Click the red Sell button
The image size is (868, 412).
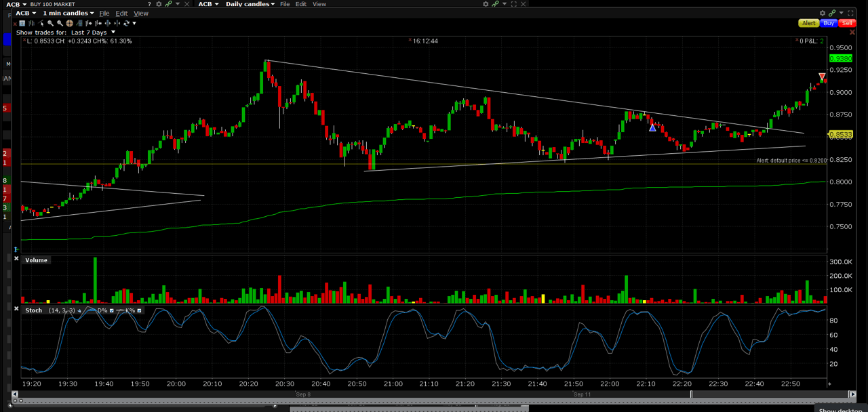[847, 23]
